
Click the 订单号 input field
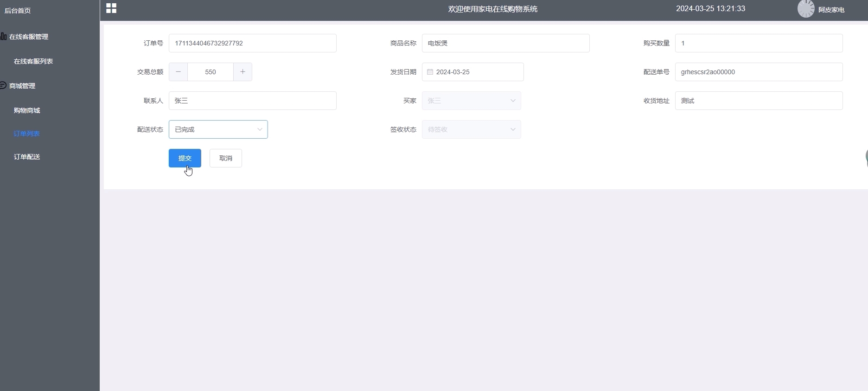click(x=252, y=43)
